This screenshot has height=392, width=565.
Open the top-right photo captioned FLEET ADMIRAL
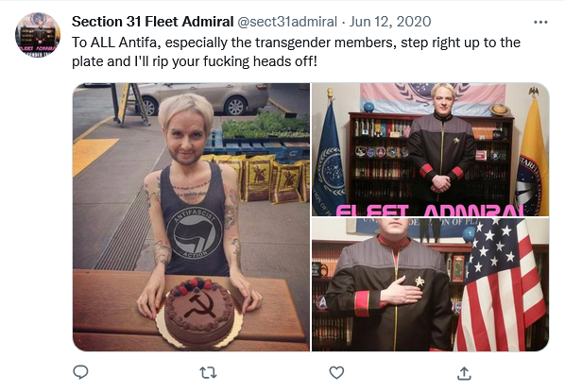[x=430, y=149]
